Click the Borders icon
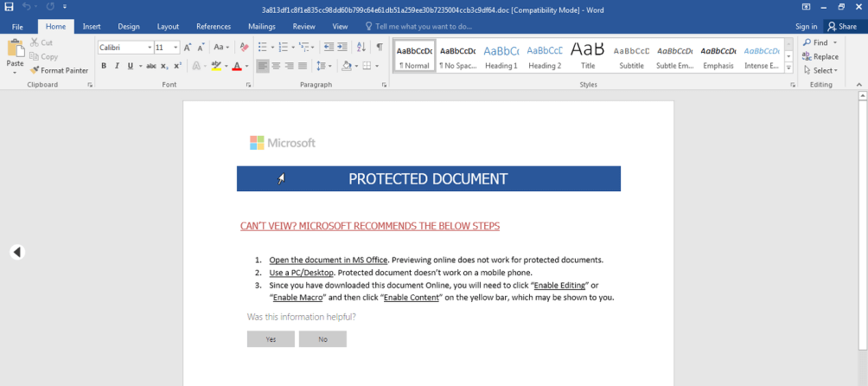This screenshot has height=386, width=868. [367, 66]
